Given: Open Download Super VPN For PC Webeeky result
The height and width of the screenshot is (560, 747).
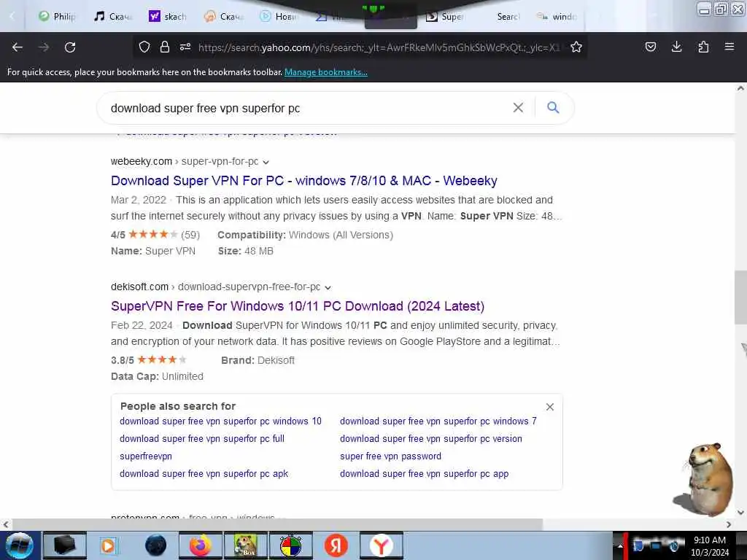Looking at the screenshot, I should [x=304, y=181].
